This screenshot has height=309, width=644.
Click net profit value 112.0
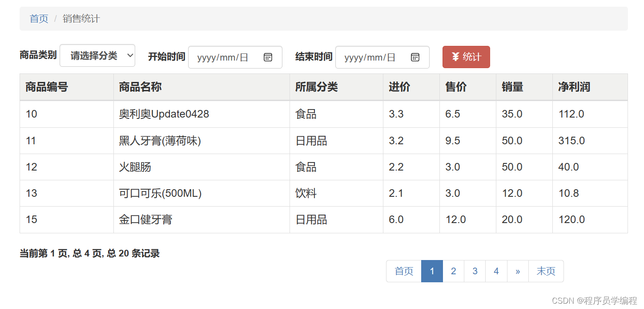(571, 114)
